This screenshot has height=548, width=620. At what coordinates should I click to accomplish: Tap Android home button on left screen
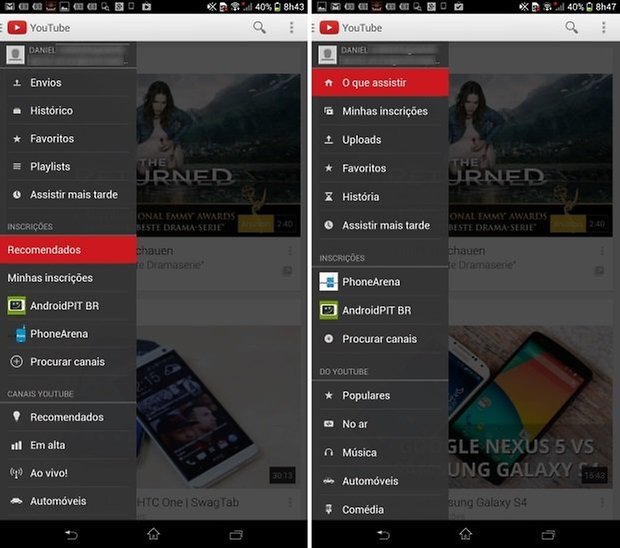point(153,534)
